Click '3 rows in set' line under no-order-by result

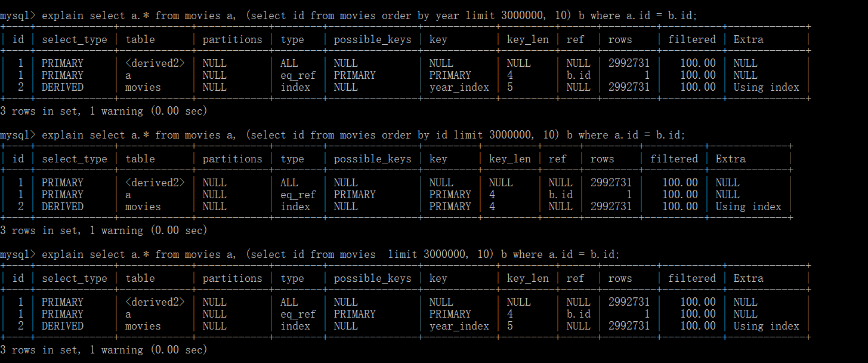tap(104, 350)
